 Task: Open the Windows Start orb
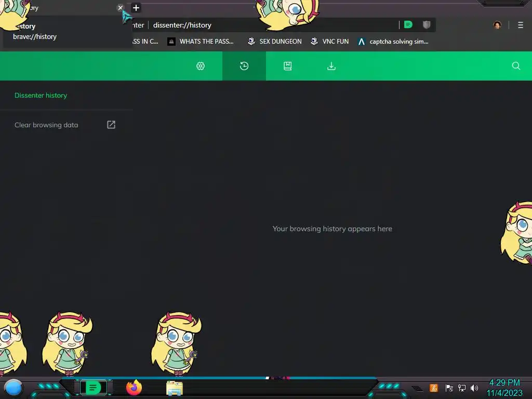coord(13,388)
